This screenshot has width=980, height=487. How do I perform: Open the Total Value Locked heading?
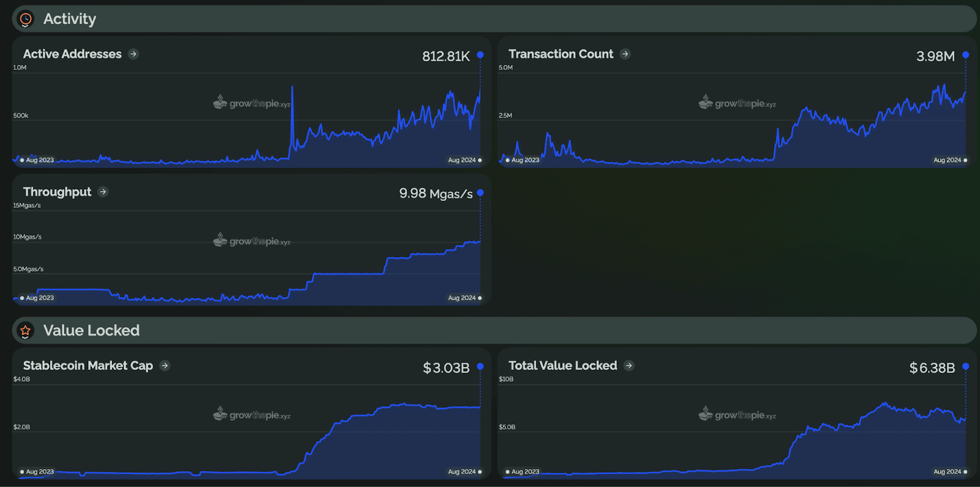[x=562, y=366]
